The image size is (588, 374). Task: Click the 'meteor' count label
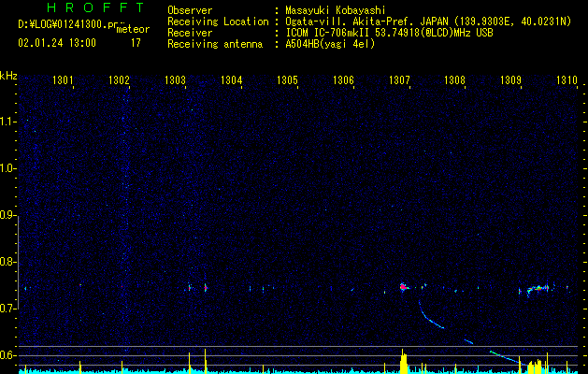click(135, 29)
